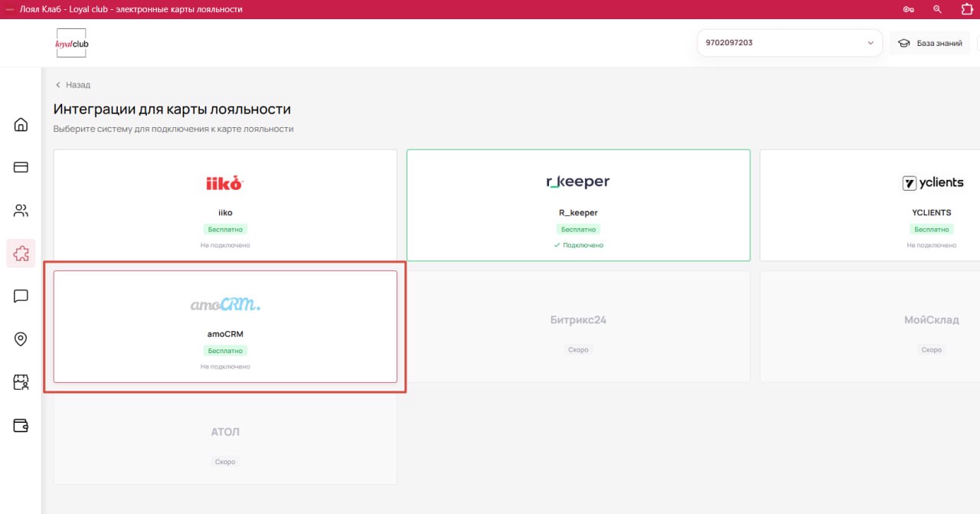Click the extensions puzzle icon in title bar

966,9
